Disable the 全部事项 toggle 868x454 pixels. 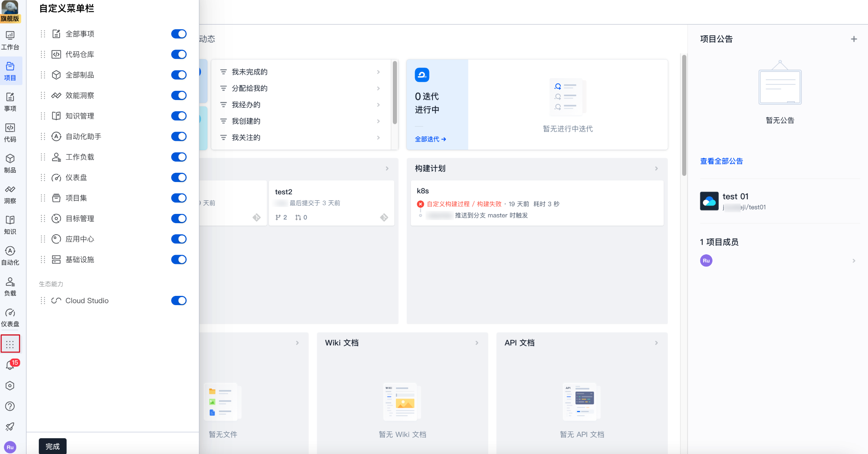click(x=179, y=34)
